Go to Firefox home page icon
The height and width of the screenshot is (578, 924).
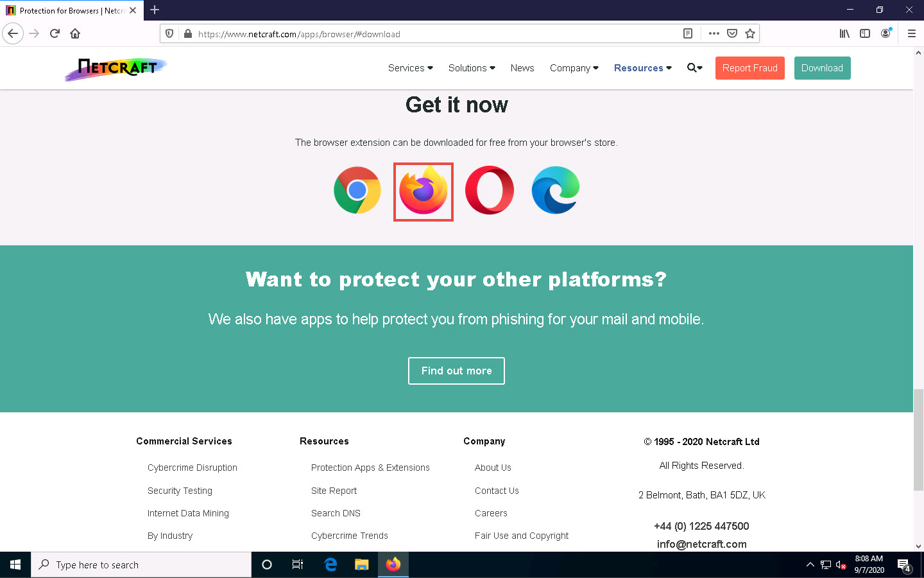75,33
